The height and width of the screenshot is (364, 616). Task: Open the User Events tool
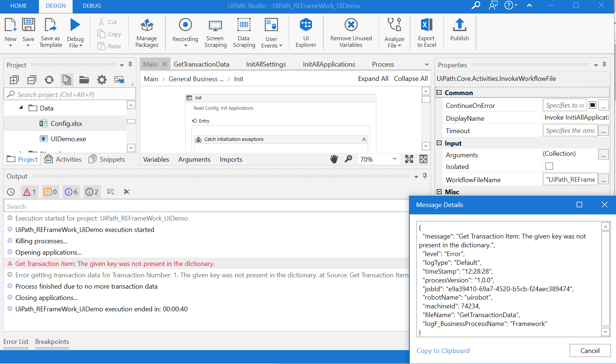pos(271,33)
